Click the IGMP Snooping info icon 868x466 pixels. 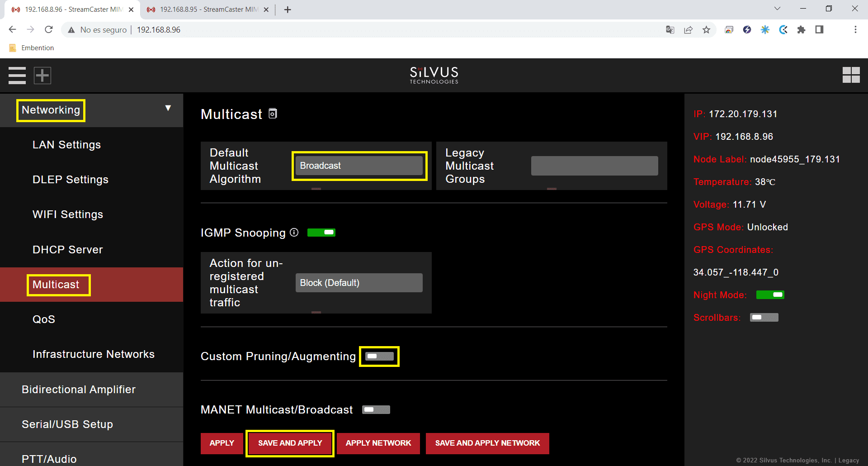coord(294,233)
